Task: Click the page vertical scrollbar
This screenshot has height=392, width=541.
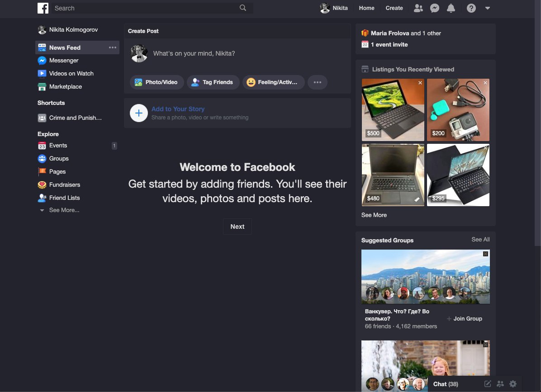Action: (x=537, y=123)
